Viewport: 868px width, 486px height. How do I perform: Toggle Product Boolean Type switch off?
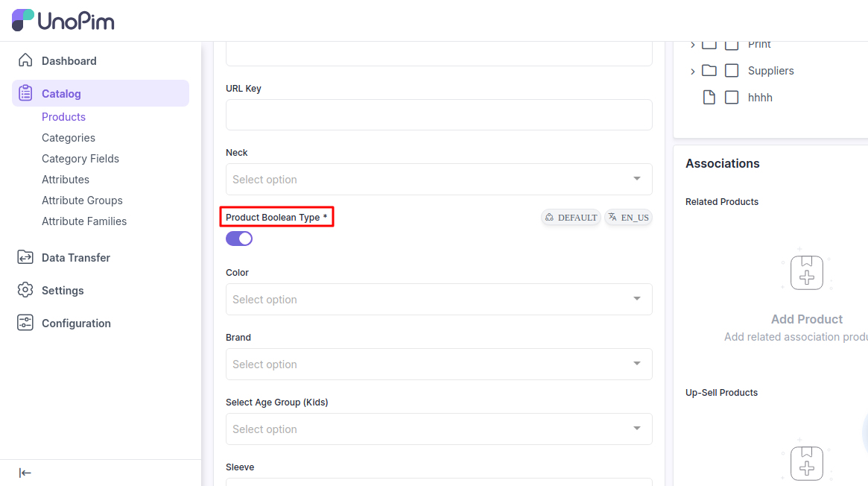[x=239, y=239]
